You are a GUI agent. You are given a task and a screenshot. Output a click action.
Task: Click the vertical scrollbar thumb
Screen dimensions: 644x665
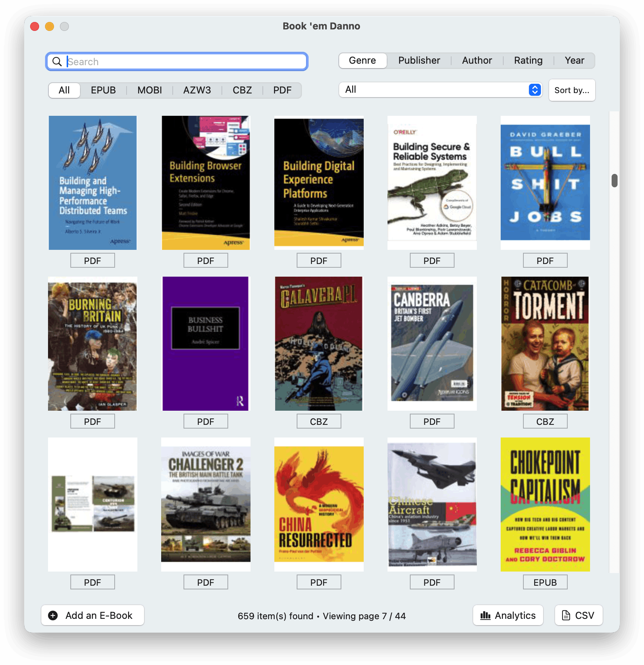[615, 181]
